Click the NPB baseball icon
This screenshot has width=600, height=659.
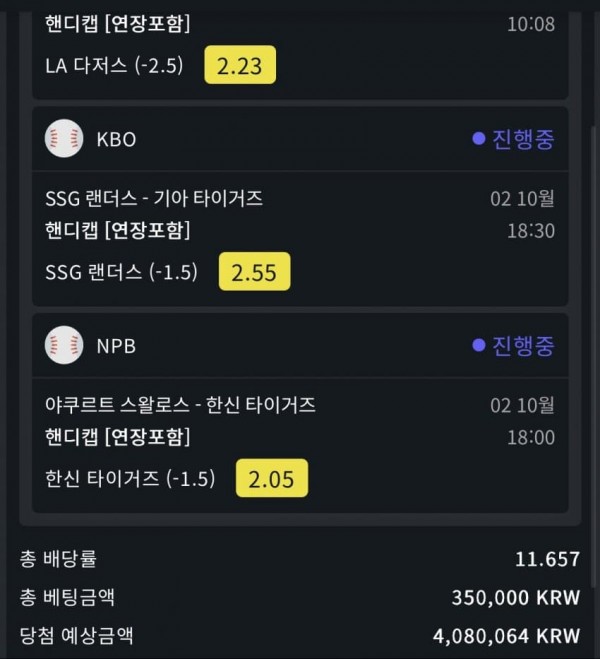64,346
